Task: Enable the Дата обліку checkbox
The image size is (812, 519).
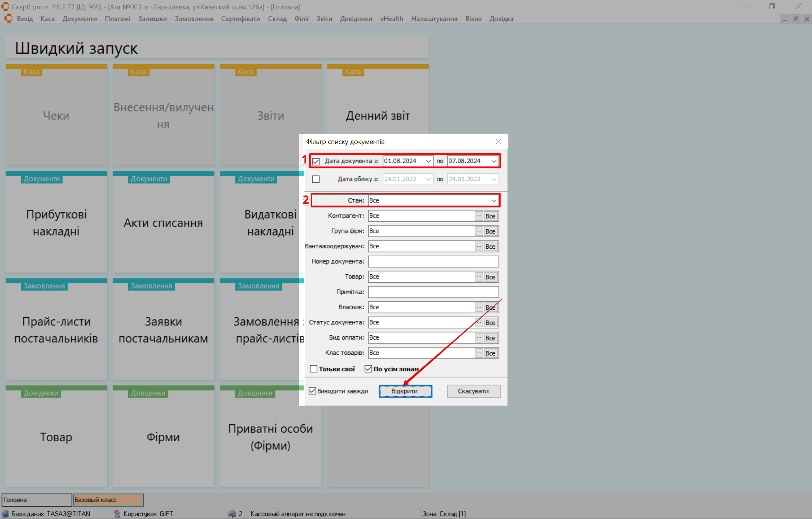Action: (316, 179)
